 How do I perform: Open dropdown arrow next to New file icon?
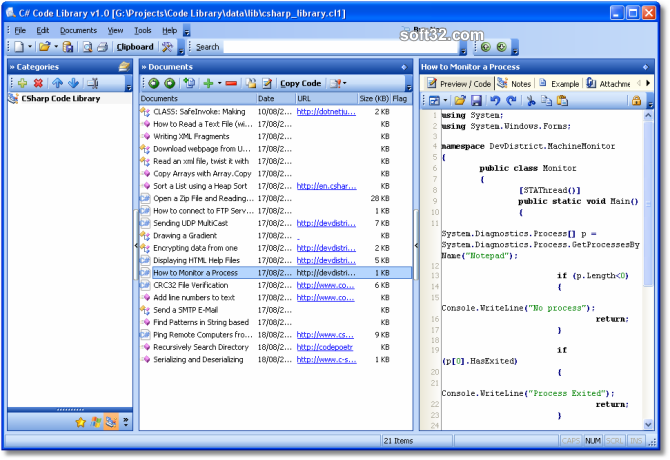pos(30,47)
